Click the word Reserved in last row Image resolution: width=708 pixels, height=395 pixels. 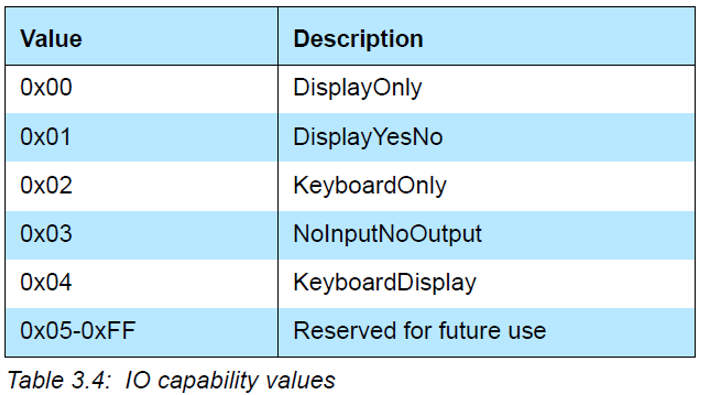coord(345,331)
